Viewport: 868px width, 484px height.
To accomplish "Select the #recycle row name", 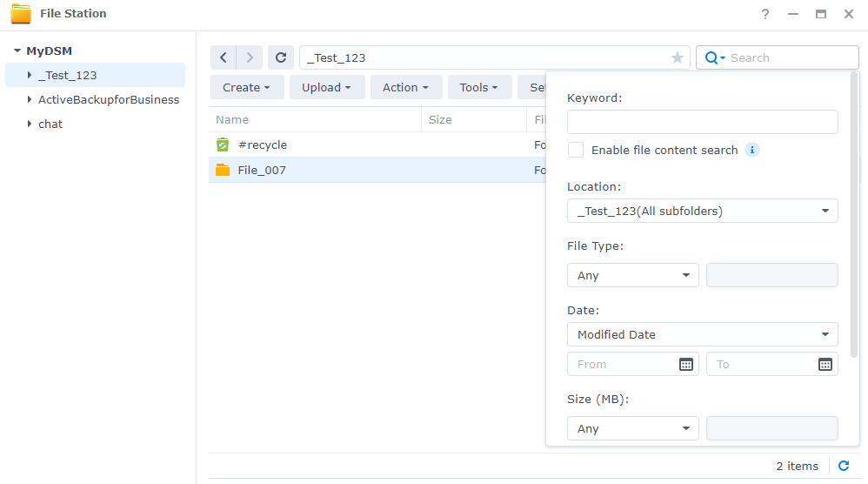I will click(x=263, y=145).
